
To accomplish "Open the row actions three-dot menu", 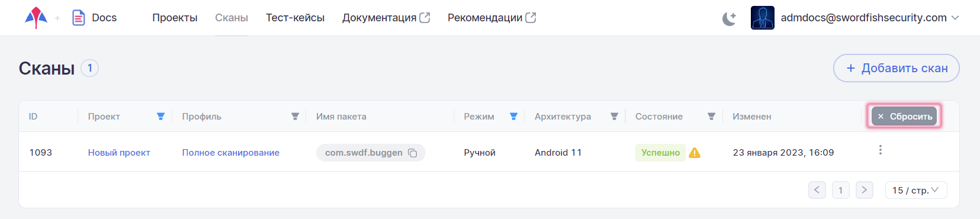I will 881,150.
